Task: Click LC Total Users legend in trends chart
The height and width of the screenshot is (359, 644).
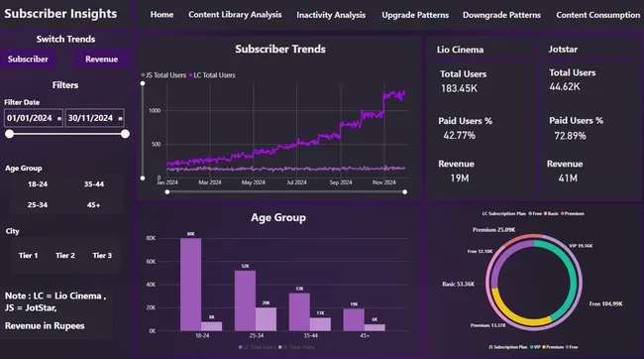Action: (212, 75)
